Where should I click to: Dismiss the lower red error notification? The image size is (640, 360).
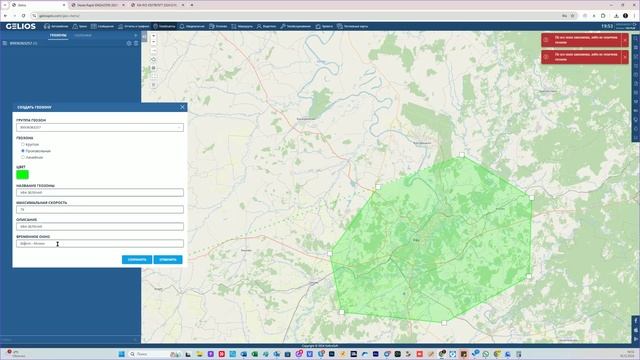[x=625, y=57]
